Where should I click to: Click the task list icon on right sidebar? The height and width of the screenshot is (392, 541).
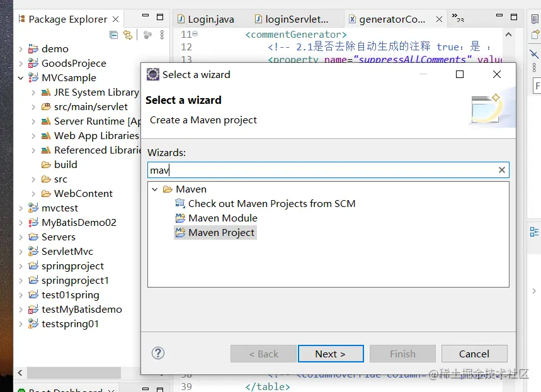(x=535, y=19)
